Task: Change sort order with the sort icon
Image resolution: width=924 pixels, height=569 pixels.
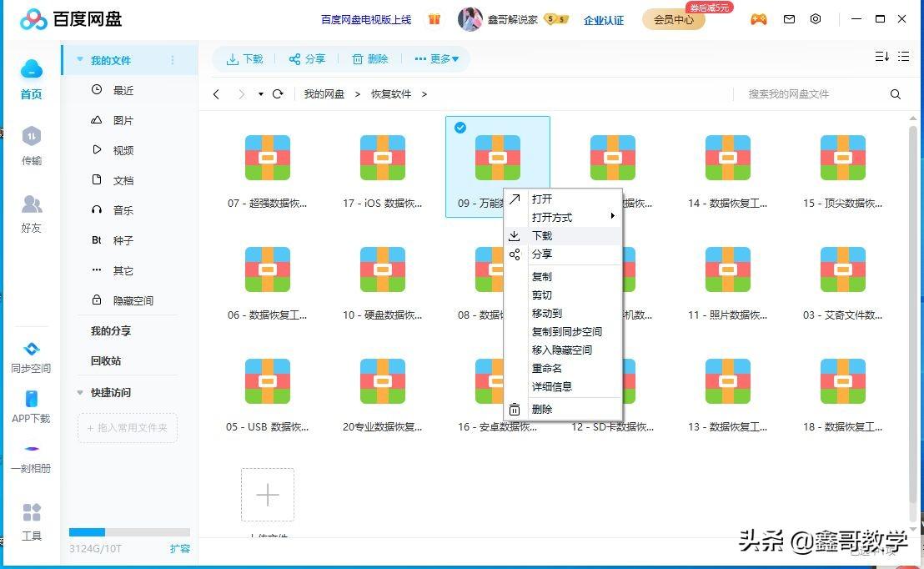Action: (881, 57)
